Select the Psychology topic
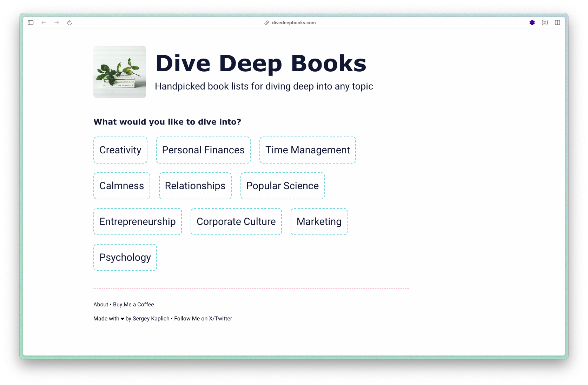Screen dimensions: 588x385 [125, 258]
